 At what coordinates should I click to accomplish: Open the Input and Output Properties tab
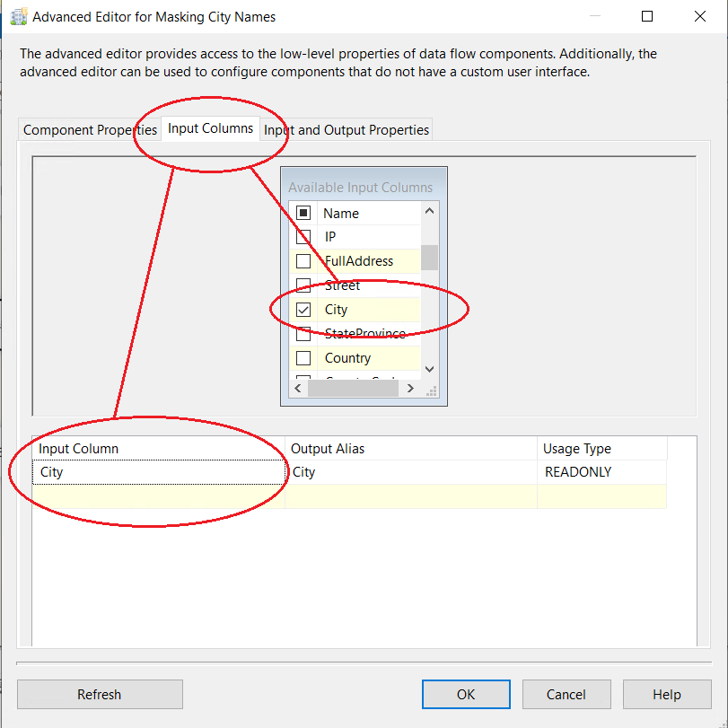click(346, 130)
